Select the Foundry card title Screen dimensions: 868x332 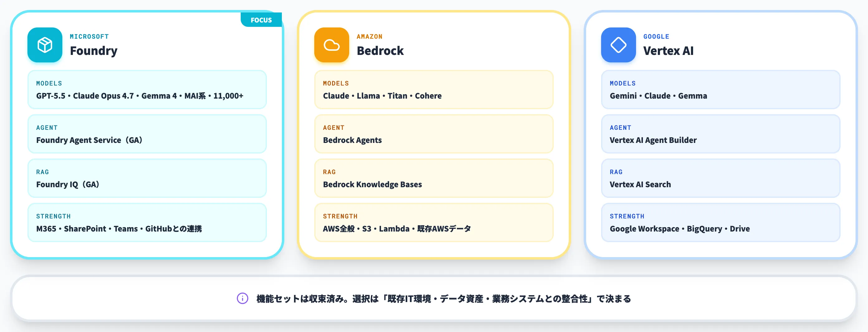click(x=94, y=51)
